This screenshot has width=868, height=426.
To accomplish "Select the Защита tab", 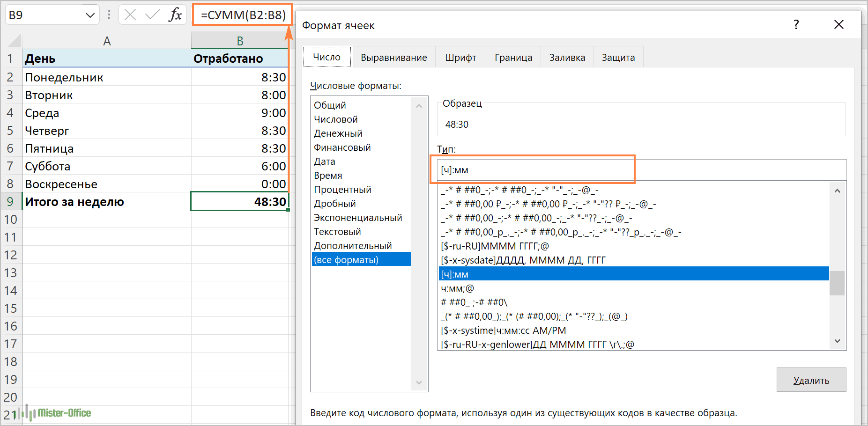I will [618, 58].
